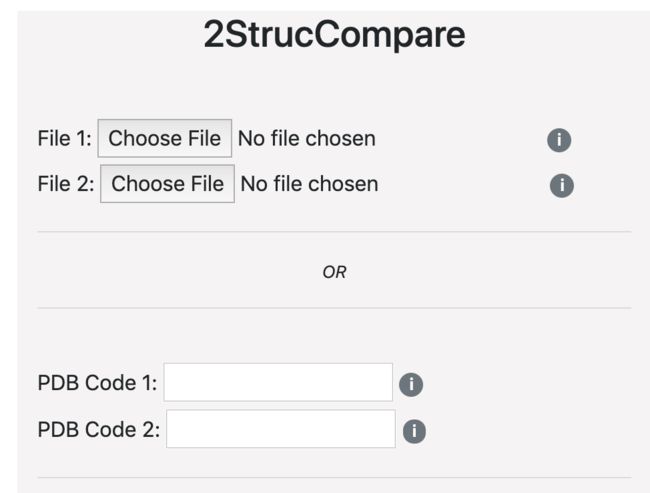The width and height of the screenshot is (650, 493).
Task: Show info for PDB Code 1
Action: [411, 384]
